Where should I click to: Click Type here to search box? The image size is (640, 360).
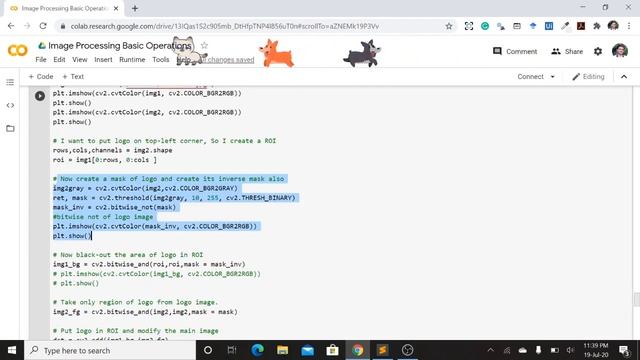click(110, 350)
